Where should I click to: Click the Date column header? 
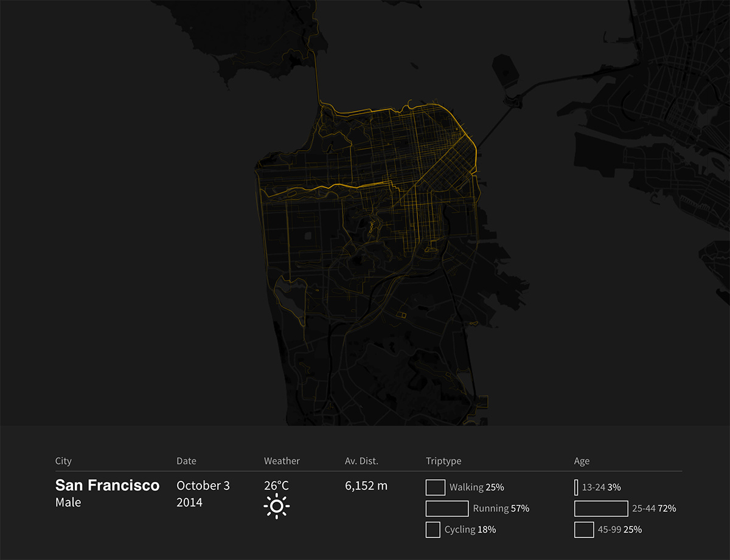[186, 461]
